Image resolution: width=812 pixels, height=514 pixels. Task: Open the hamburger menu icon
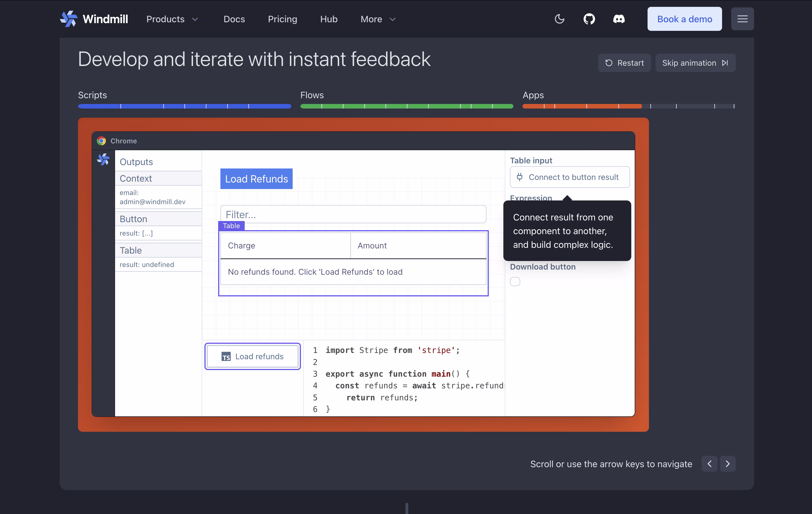pyautogui.click(x=742, y=19)
